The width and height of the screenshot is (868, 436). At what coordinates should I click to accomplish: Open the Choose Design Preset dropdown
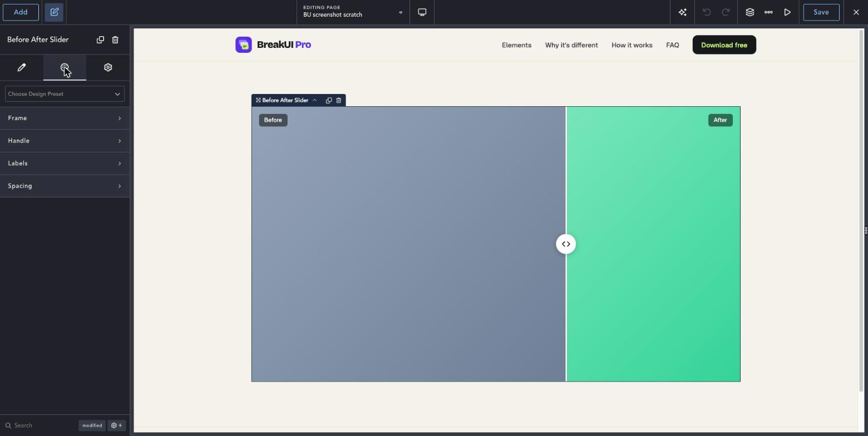point(65,94)
